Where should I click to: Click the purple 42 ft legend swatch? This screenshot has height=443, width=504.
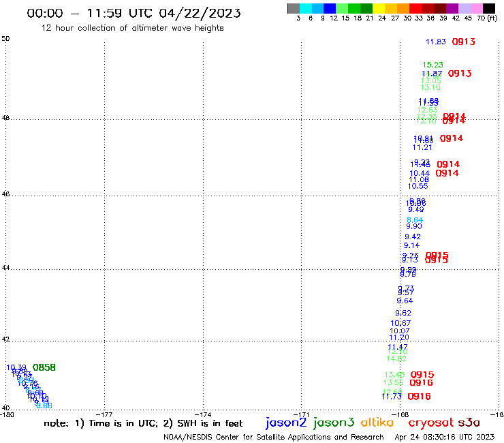coord(452,8)
